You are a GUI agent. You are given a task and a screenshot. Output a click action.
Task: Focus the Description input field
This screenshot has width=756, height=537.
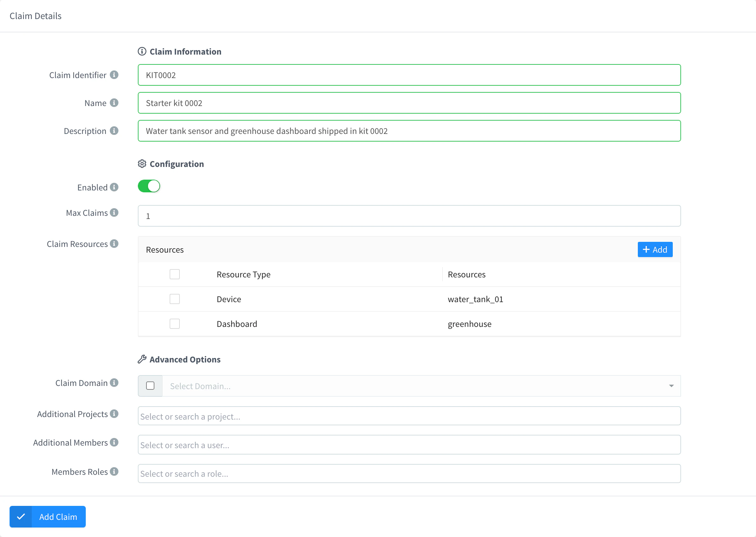coord(409,131)
